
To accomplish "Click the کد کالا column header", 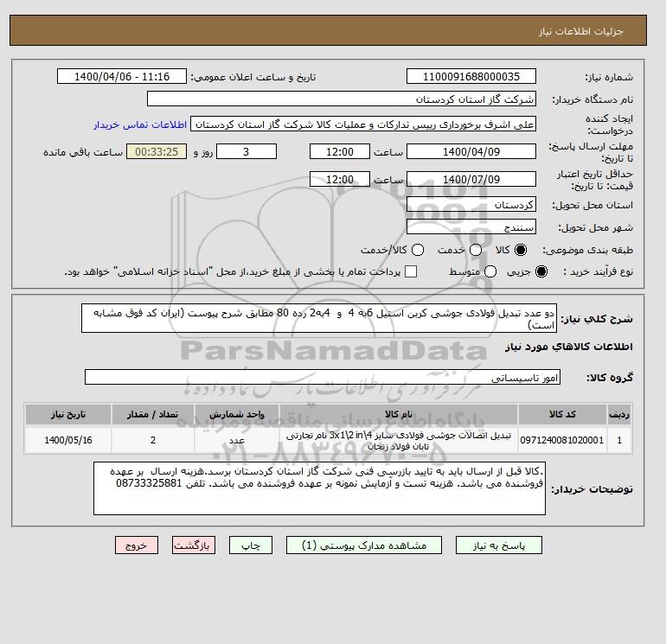I will (562, 414).
